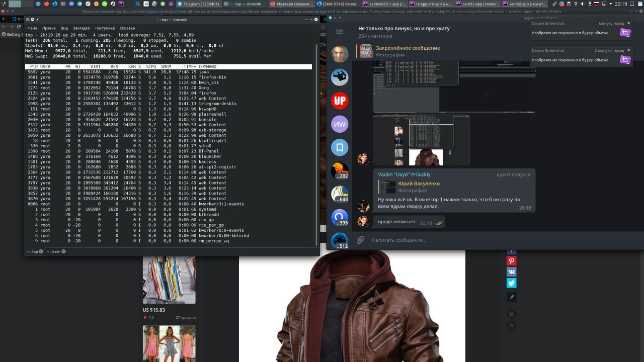The image size is (644, 362).
Task: Jump to quoted reply from Юрий Вакуленко
Action: (x=455, y=187)
